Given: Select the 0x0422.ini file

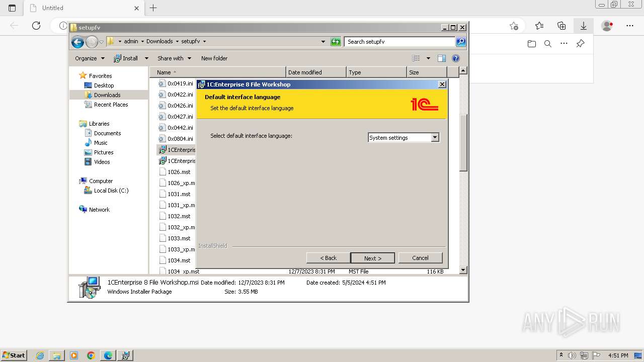Looking at the screenshot, I should click(x=176, y=95).
